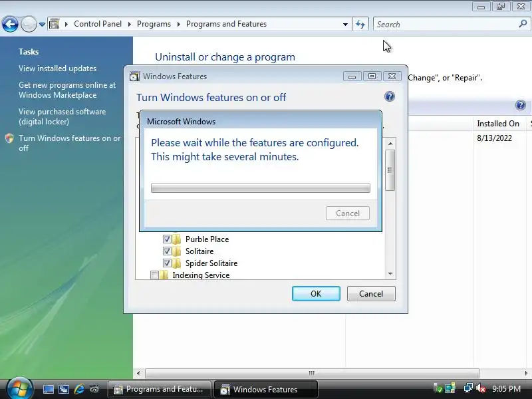This screenshot has height=399, width=532.
Task: Expand the arrow after Programs breadcrumb
Action: tap(178, 24)
